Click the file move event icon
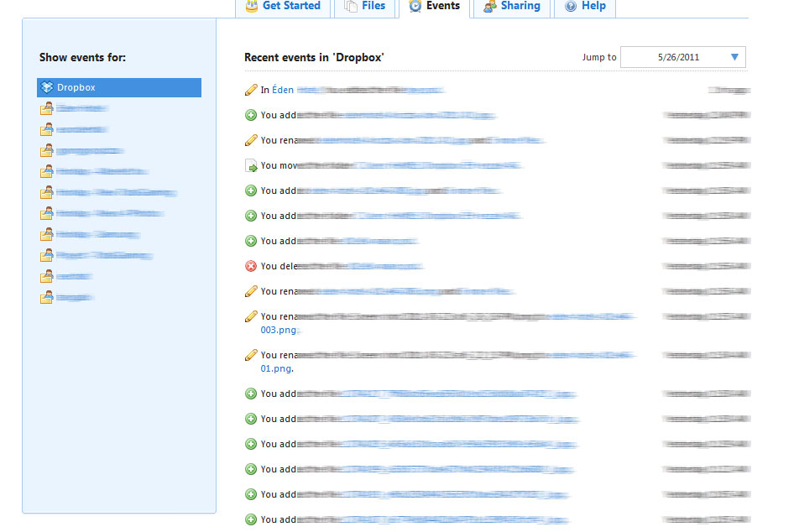This screenshot has width=799, height=532. click(250, 166)
